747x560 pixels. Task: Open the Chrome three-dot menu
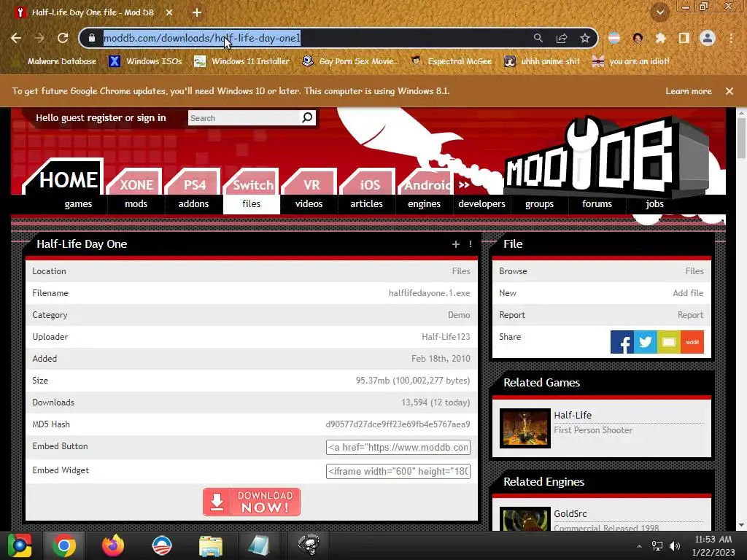click(731, 38)
